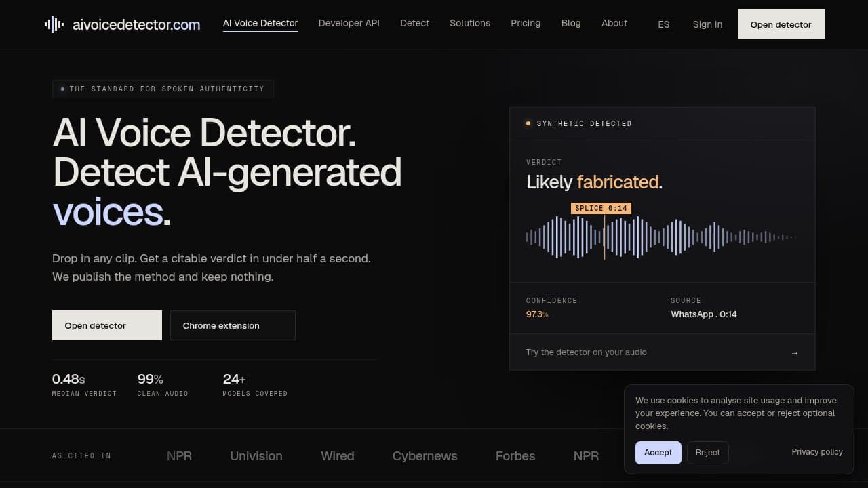Go to the Detect nav item
Viewport: 868px width, 488px height.
point(414,23)
